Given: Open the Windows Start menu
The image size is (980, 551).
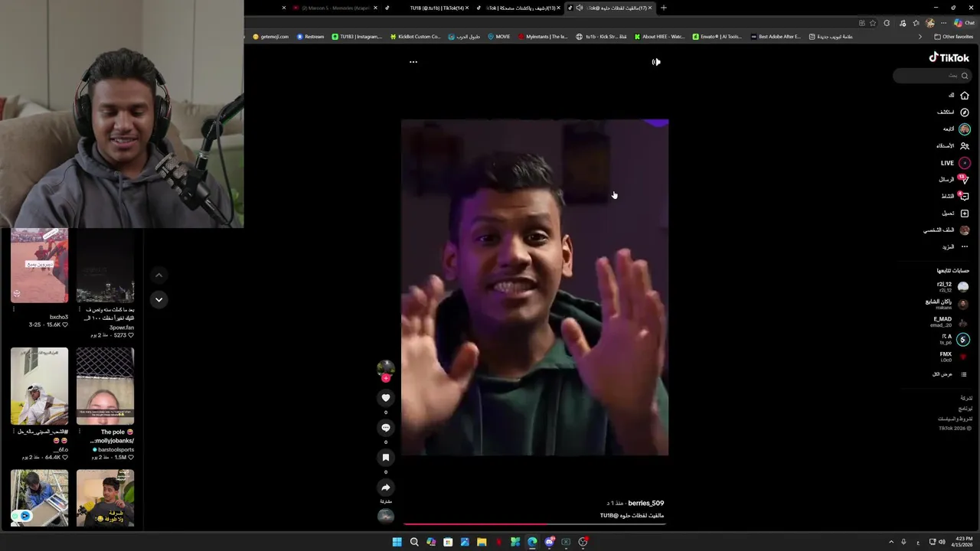Looking at the screenshot, I should 397,542.
